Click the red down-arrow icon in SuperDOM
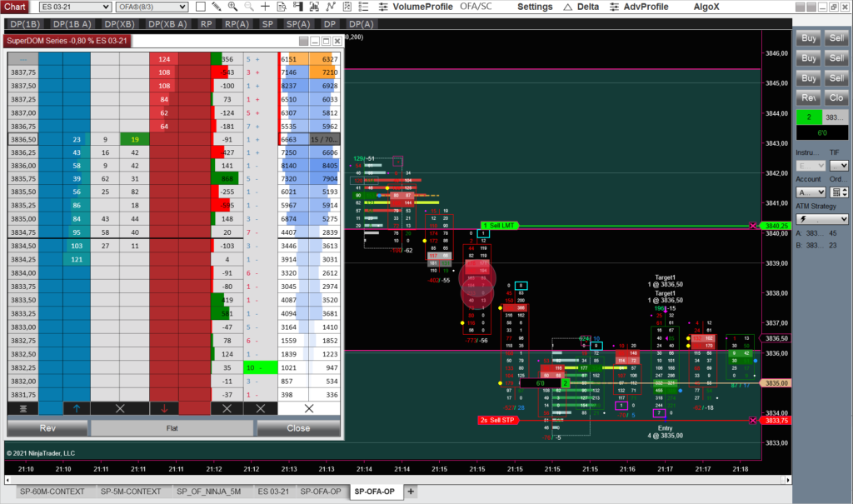853x504 pixels. tap(164, 408)
